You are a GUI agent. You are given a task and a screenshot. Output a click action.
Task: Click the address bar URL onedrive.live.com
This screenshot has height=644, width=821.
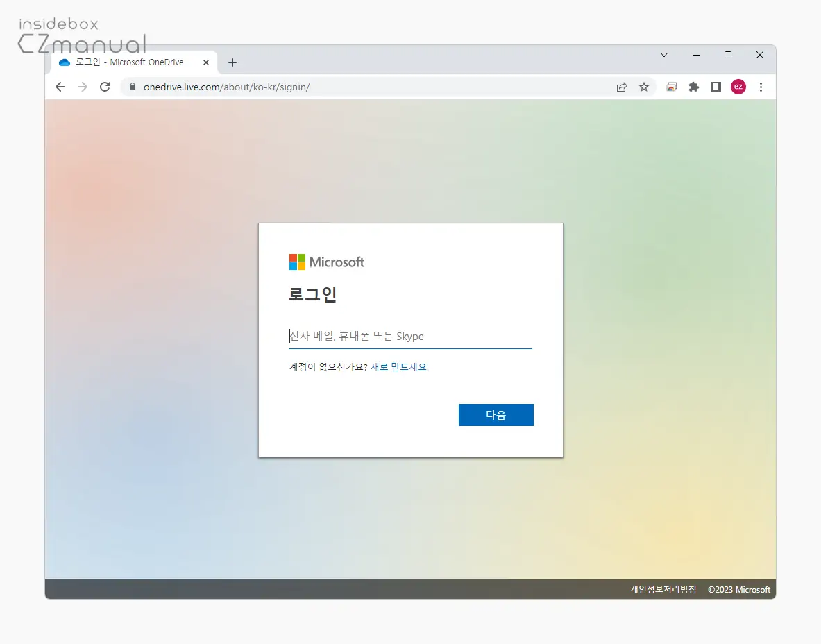pos(226,87)
